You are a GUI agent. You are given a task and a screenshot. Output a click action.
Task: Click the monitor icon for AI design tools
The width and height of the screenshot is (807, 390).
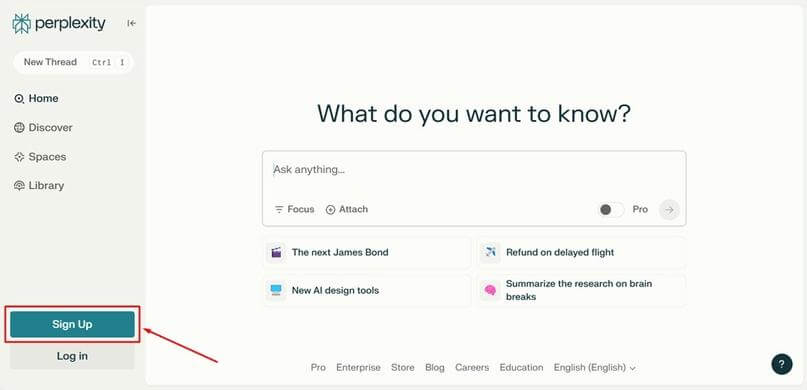[276, 290]
